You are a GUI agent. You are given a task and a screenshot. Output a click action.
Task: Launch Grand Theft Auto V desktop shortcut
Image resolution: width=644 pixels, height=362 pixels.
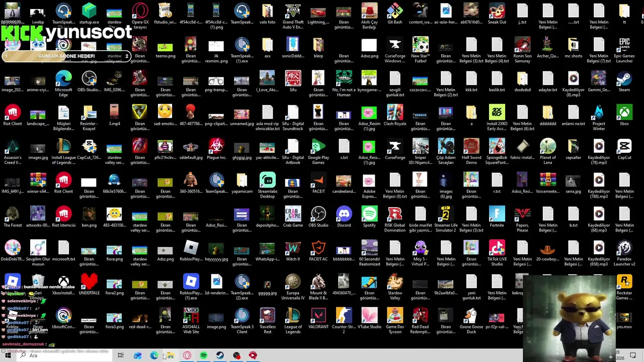click(293, 16)
